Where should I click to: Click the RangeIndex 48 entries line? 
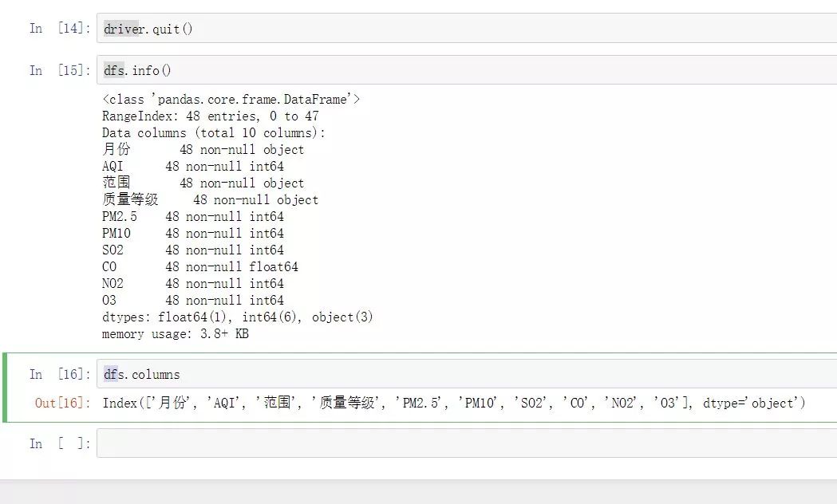pos(211,116)
